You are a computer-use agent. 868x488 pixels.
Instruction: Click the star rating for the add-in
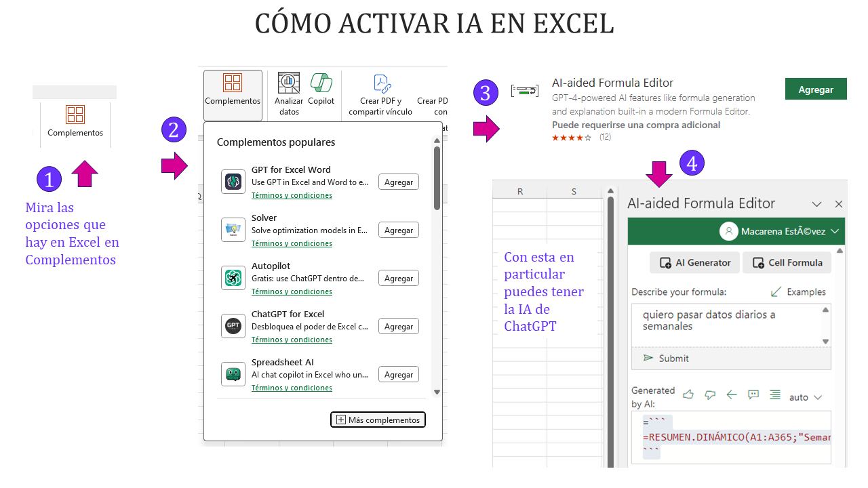571,137
